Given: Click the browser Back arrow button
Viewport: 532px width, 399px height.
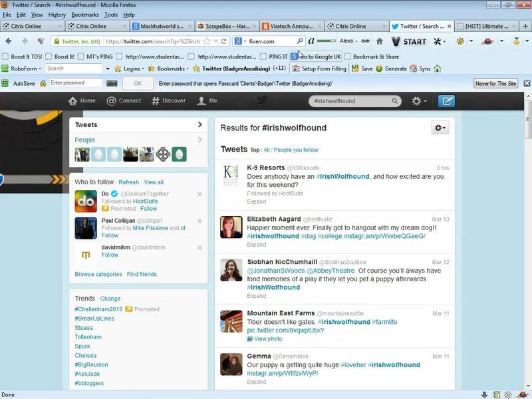Looking at the screenshot, I should [x=9, y=41].
